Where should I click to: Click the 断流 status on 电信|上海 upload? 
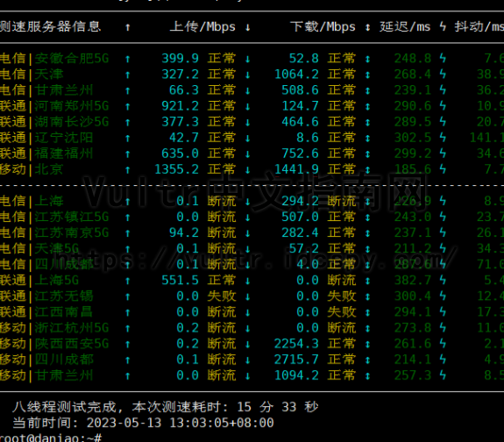222,202
